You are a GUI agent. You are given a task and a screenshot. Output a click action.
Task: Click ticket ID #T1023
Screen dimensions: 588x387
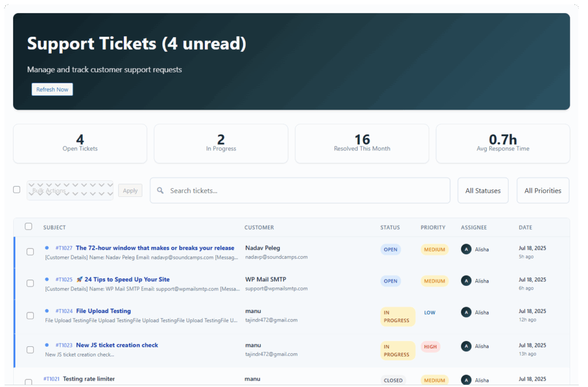pos(64,345)
